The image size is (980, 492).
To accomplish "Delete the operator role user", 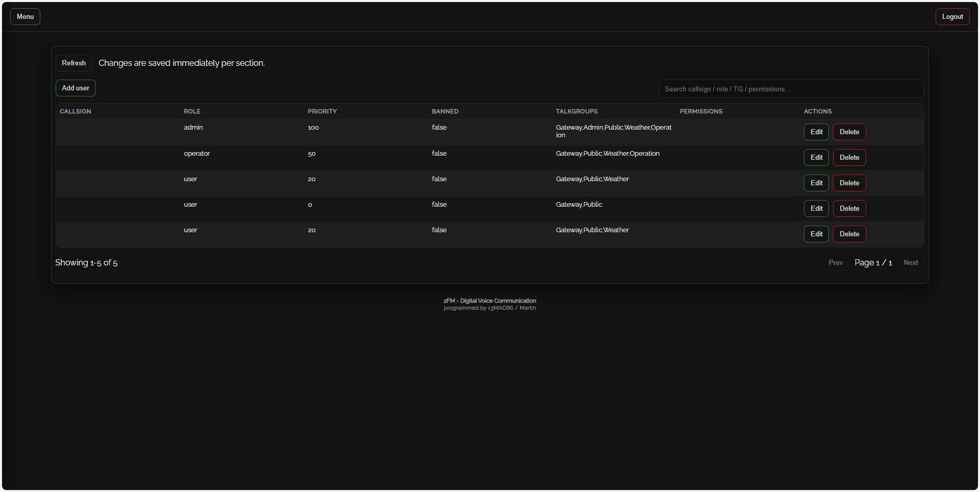I will (849, 158).
